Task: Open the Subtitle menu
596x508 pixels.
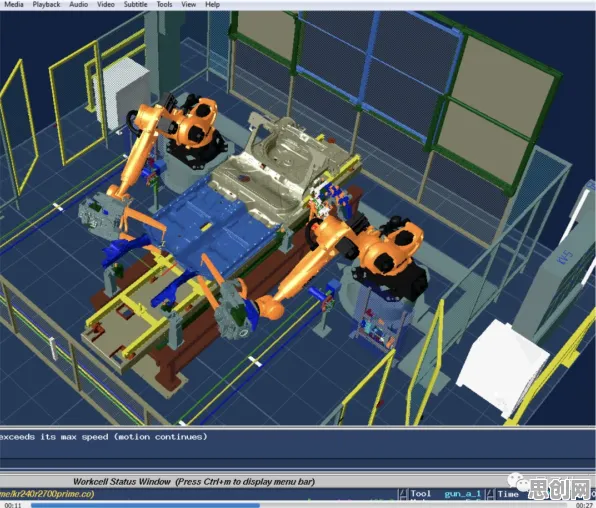Action: [135, 5]
